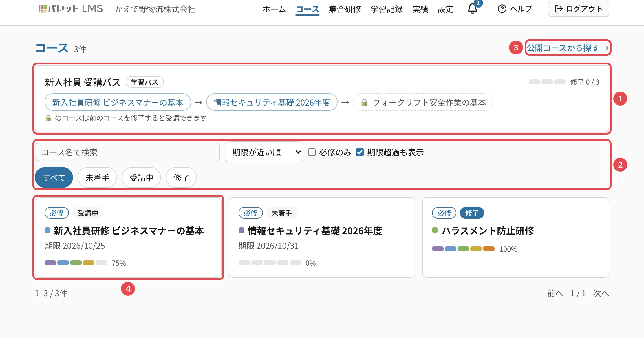Click the コース名で検索 search field
The image size is (644, 338).
coord(127,152)
